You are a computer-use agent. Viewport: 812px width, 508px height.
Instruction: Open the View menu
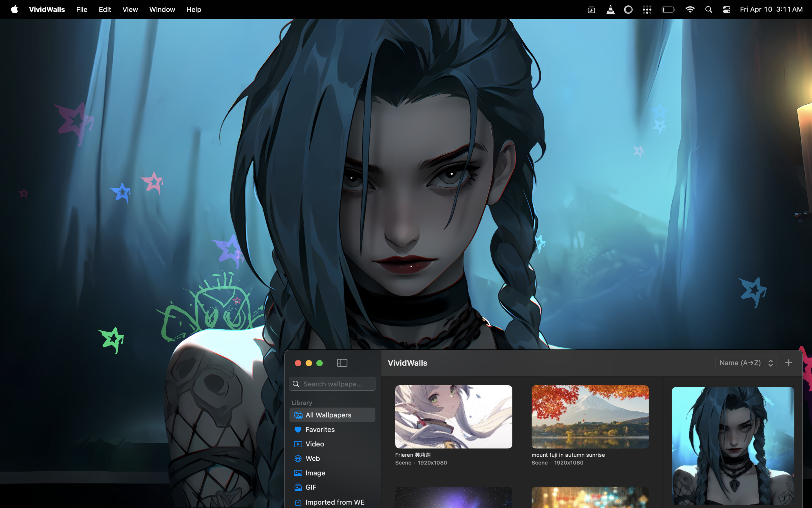point(130,9)
